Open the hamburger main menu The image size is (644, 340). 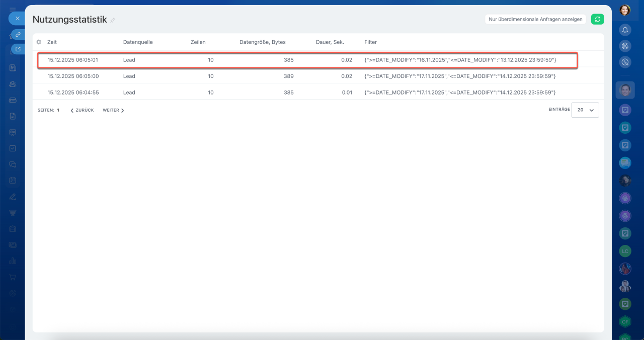tap(13, 10)
